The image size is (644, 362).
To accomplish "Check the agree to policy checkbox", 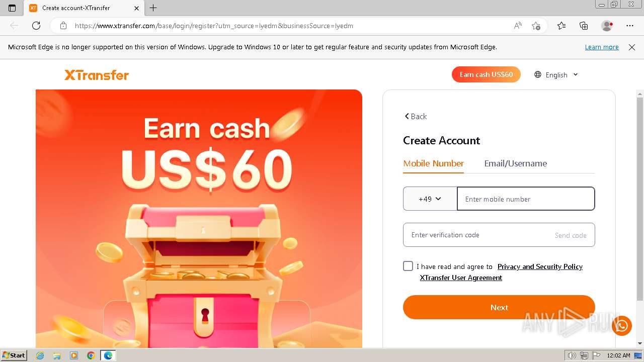I will click(x=408, y=266).
